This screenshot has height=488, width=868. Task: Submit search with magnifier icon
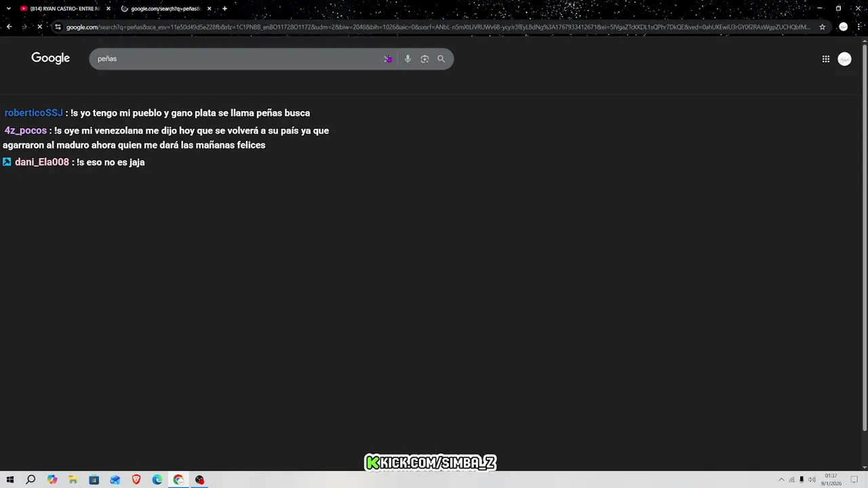point(441,59)
